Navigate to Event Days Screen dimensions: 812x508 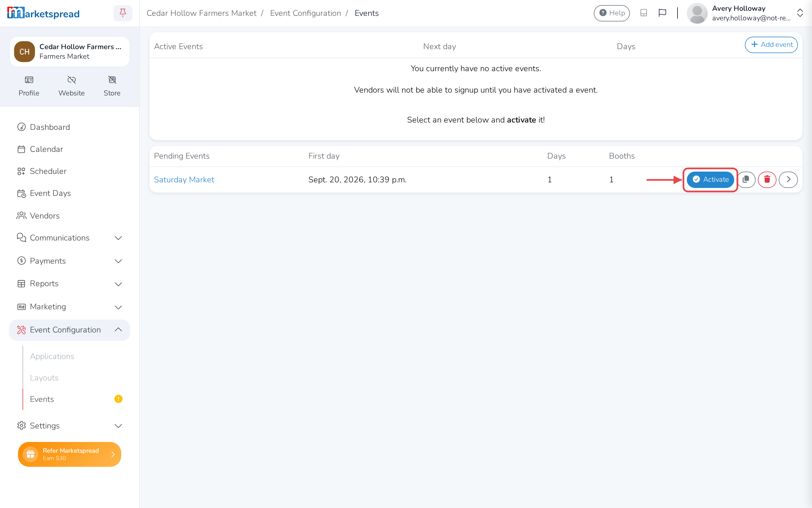(69, 193)
